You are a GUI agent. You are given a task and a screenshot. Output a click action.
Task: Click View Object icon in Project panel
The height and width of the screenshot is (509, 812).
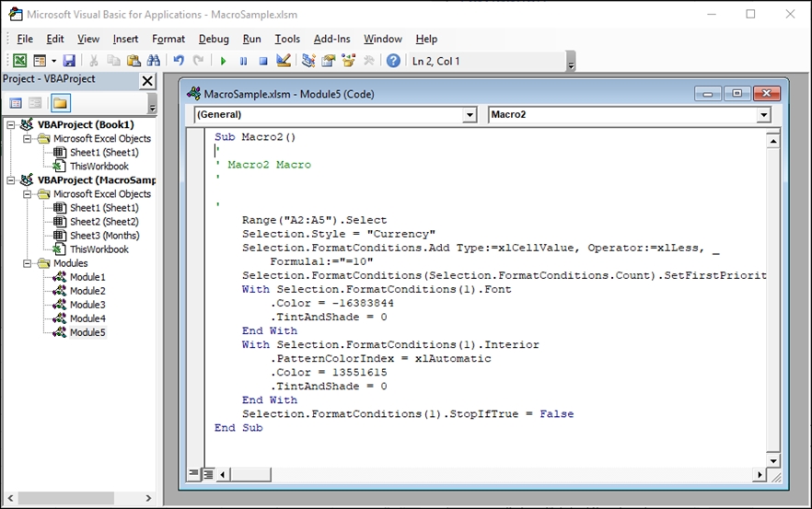coord(35,103)
